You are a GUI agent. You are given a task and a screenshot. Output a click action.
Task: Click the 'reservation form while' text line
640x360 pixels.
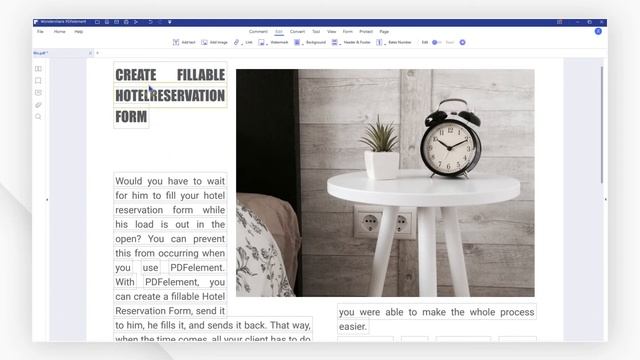(x=170, y=210)
